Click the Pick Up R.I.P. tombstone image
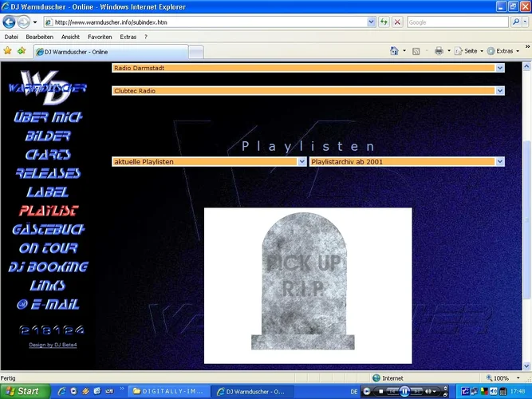This screenshot has width=532, height=399. pos(308,286)
